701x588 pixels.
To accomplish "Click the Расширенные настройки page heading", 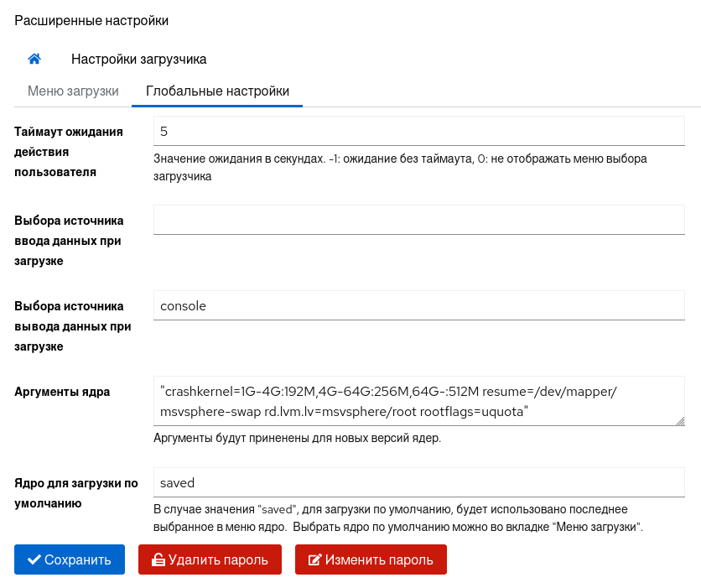I will coord(91,19).
